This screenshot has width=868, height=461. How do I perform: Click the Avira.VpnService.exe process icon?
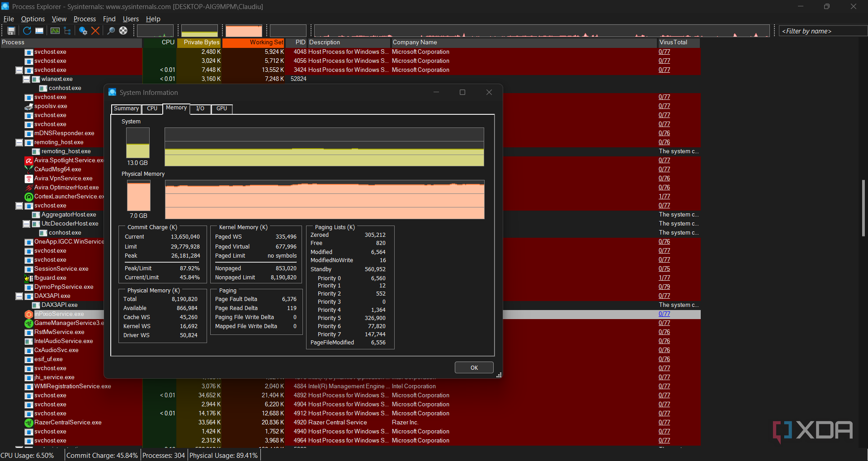click(x=28, y=179)
